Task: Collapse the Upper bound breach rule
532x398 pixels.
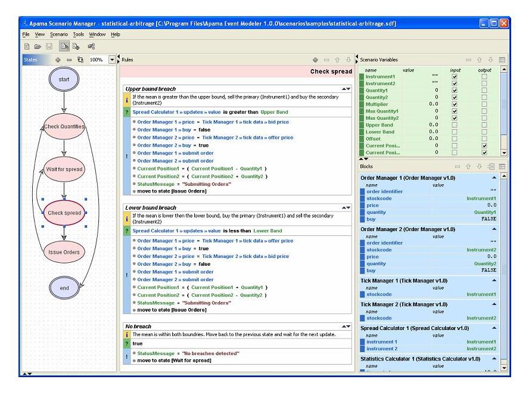Action: pos(346,89)
